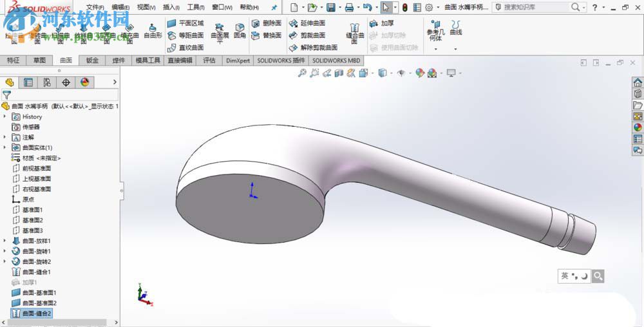
Task: Click the 平面区域 planar surface tool
Action: [185, 23]
